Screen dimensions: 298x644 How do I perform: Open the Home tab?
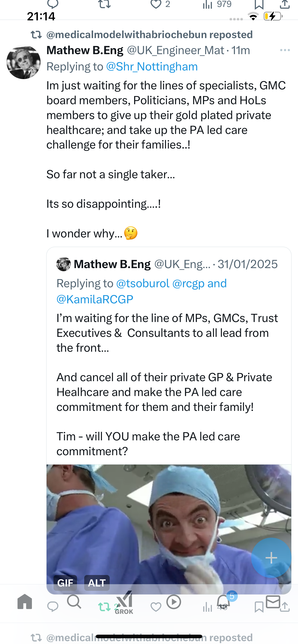coord(25,602)
